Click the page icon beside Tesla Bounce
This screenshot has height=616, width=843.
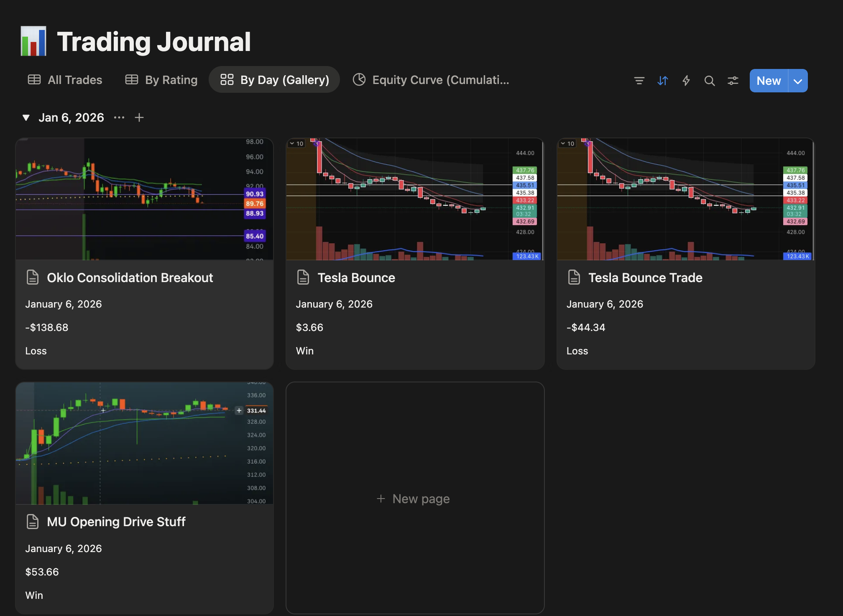pyautogui.click(x=303, y=277)
